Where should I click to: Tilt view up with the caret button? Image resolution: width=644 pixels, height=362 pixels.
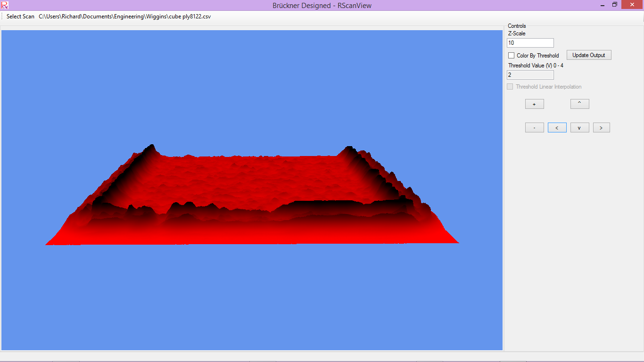click(579, 104)
